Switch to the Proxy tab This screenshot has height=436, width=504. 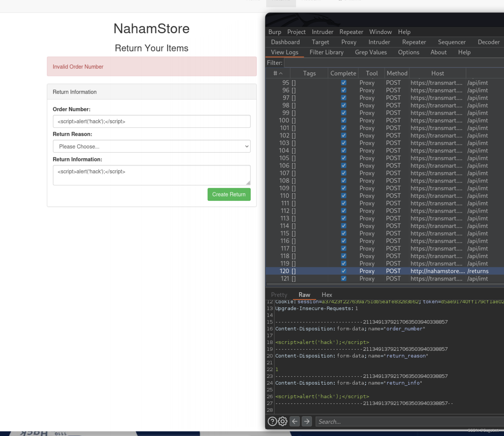(x=349, y=42)
